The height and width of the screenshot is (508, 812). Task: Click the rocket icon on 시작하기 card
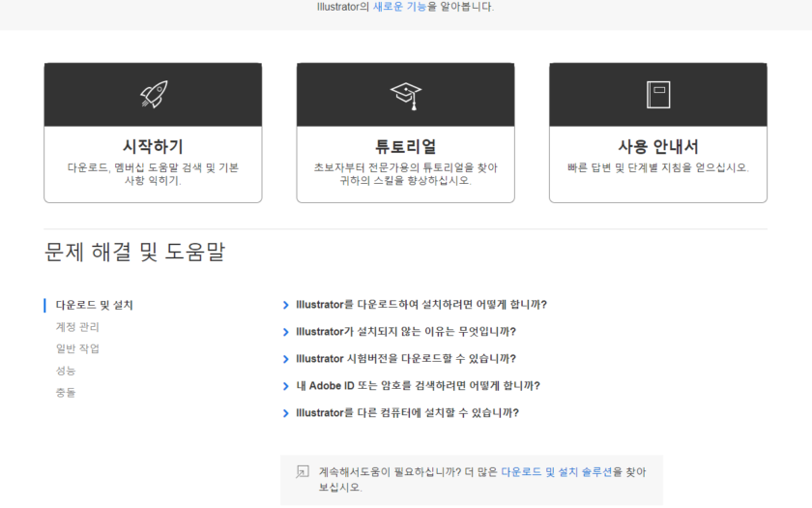(x=153, y=95)
